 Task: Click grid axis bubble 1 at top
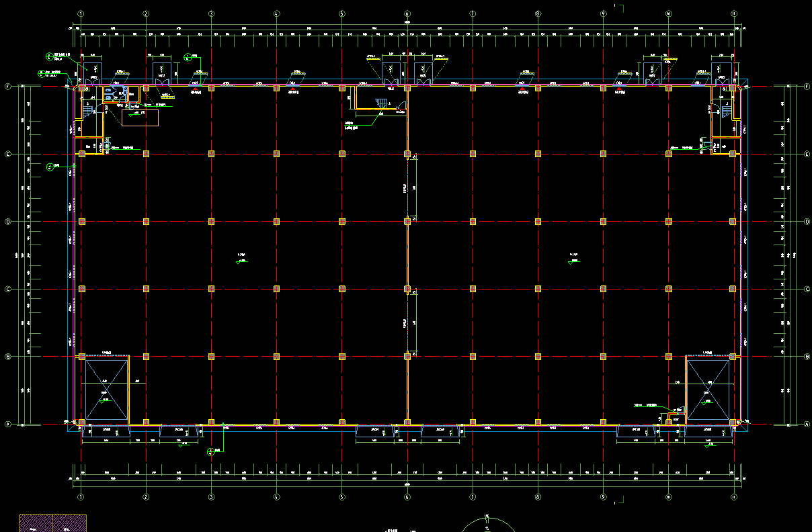[x=81, y=13]
